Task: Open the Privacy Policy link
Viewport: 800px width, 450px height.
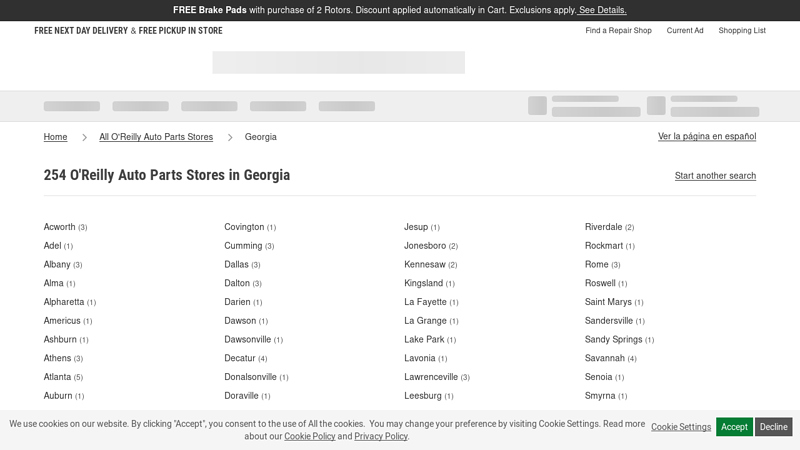Action: tap(381, 436)
